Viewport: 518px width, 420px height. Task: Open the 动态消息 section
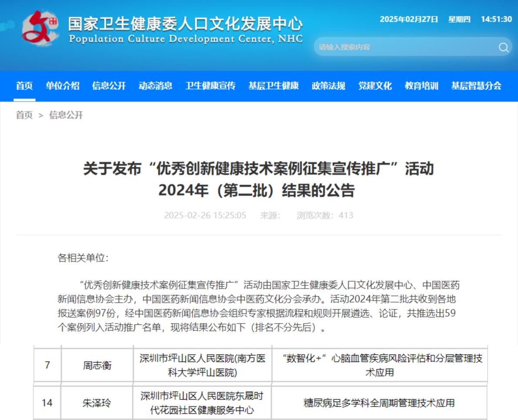pyautogui.click(x=155, y=86)
